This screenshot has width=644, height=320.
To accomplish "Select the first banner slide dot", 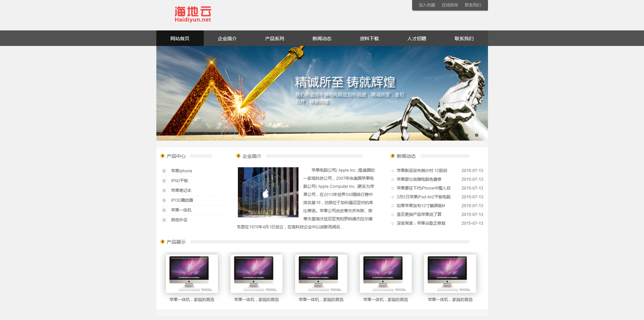I will [436, 135].
